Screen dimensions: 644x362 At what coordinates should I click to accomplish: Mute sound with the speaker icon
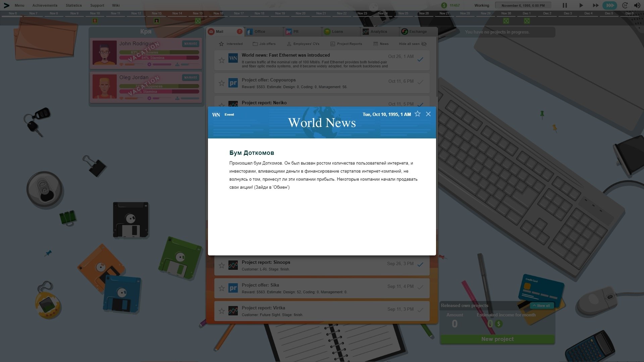tap(637, 5)
